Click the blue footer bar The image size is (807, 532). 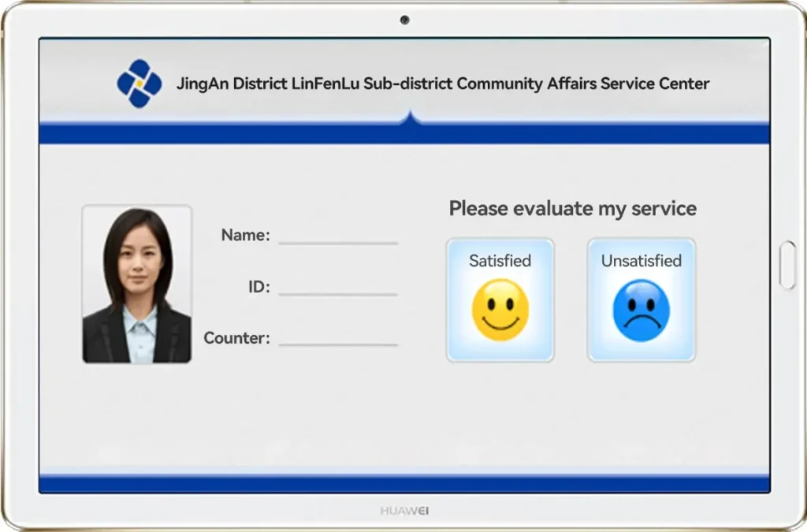404,483
